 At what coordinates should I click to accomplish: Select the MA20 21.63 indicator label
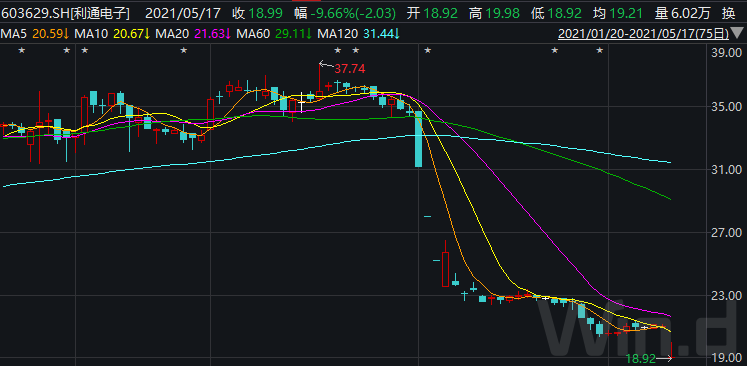(x=193, y=34)
